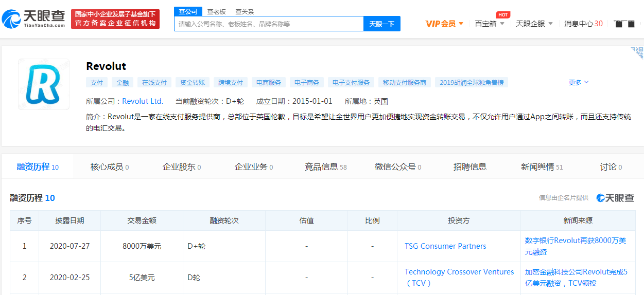
Task: Click the TianYanCha logo
Action: tap(34, 19)
